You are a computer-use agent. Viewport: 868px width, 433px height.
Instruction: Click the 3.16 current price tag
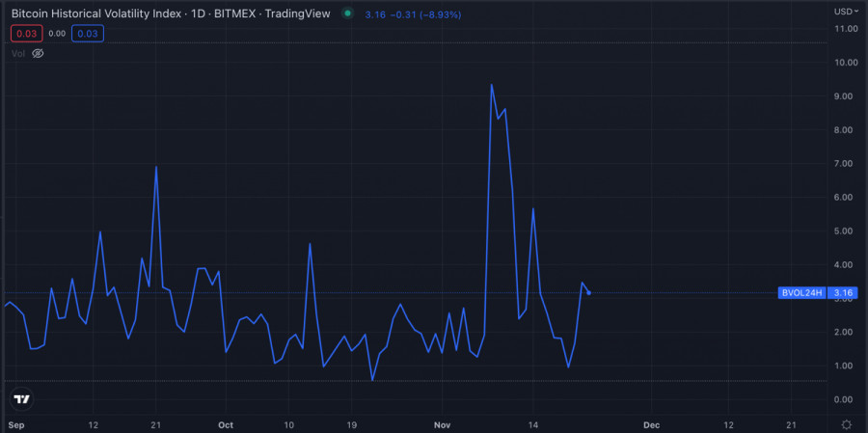point(844,292)
